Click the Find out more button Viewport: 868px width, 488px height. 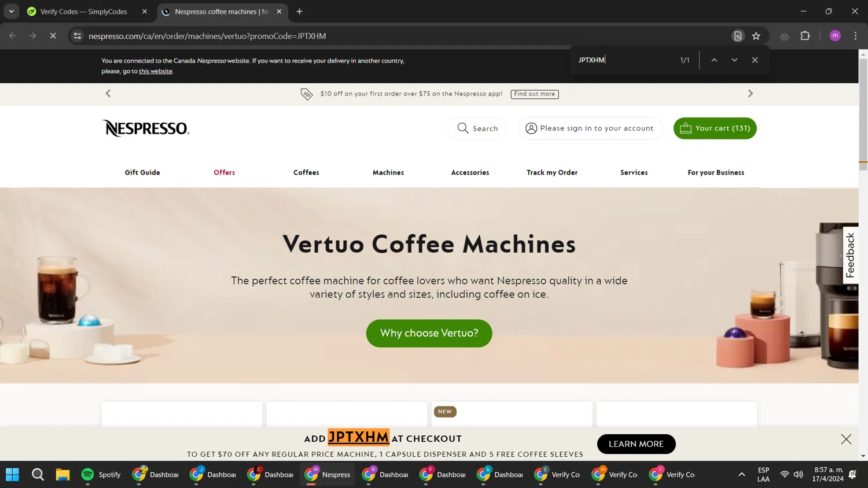pyautogui.click(x=535, y=94)
